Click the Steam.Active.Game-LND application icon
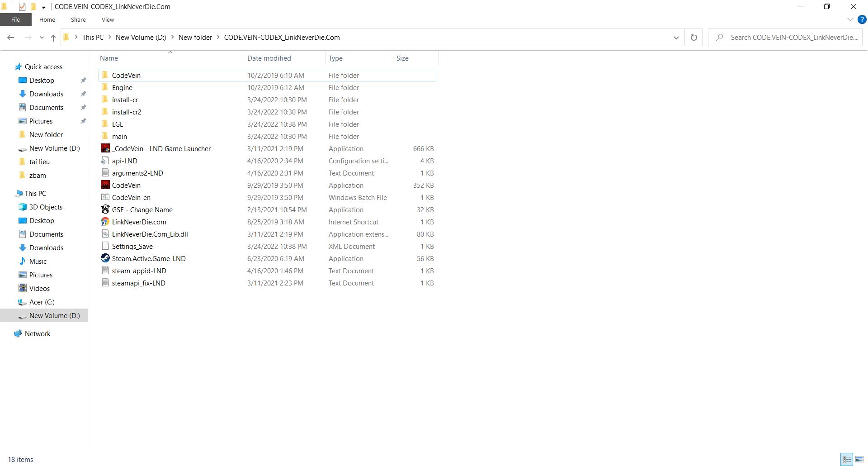The image size is (868, 466). (105, 258)
